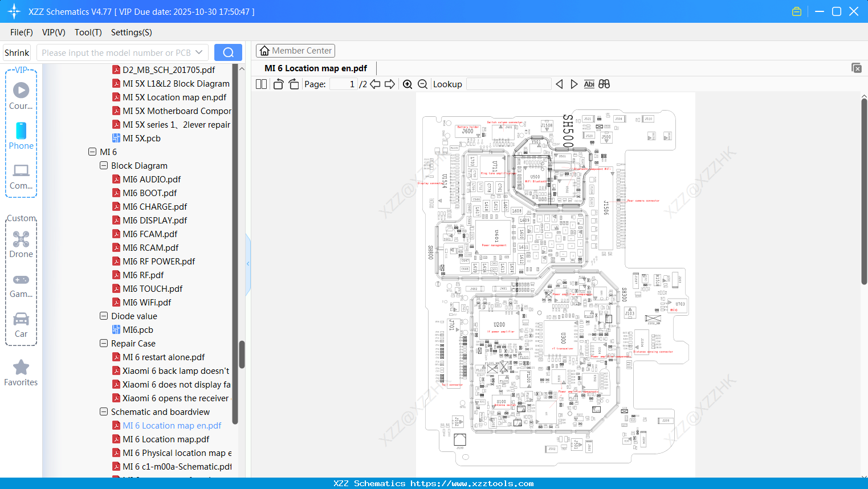Switch to the MI 6 Location map en.pdf tab
The image size is (868, 489).
click(x=315, y=68)
